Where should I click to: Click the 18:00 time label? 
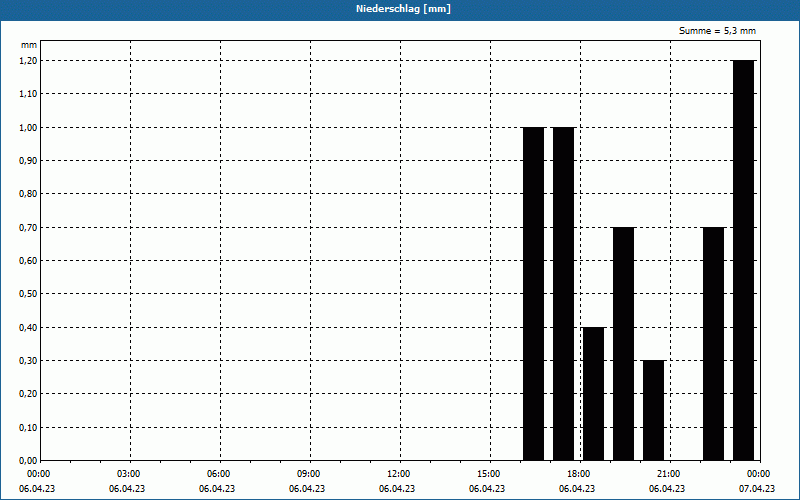(x=580, y=474)
